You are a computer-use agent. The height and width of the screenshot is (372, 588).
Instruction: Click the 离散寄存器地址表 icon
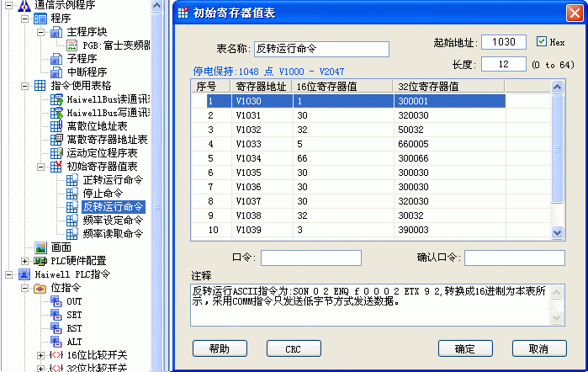pyautogui.click(x=56, y=140)
